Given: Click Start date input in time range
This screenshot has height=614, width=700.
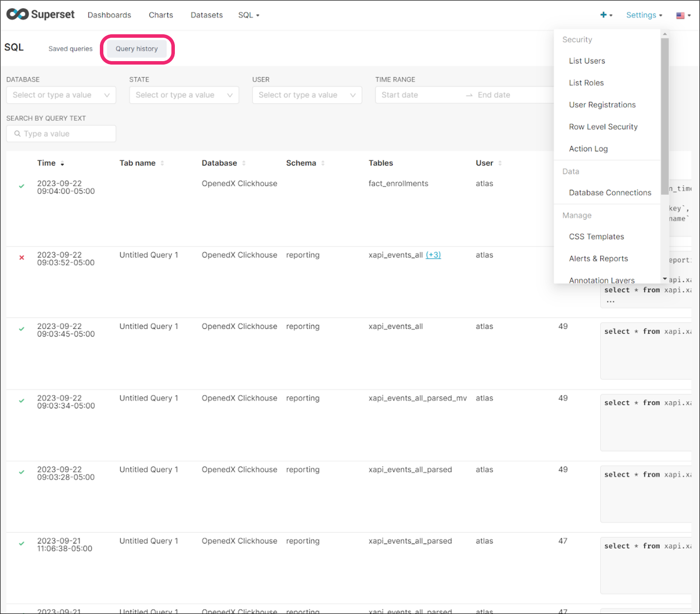Looking at the screenshot, I should tap(420, 95).
